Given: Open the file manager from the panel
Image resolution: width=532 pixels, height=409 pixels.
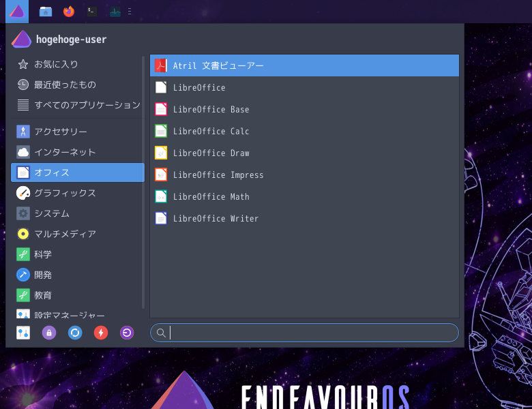Looking at the screenshot, I should tap(46, 12).
